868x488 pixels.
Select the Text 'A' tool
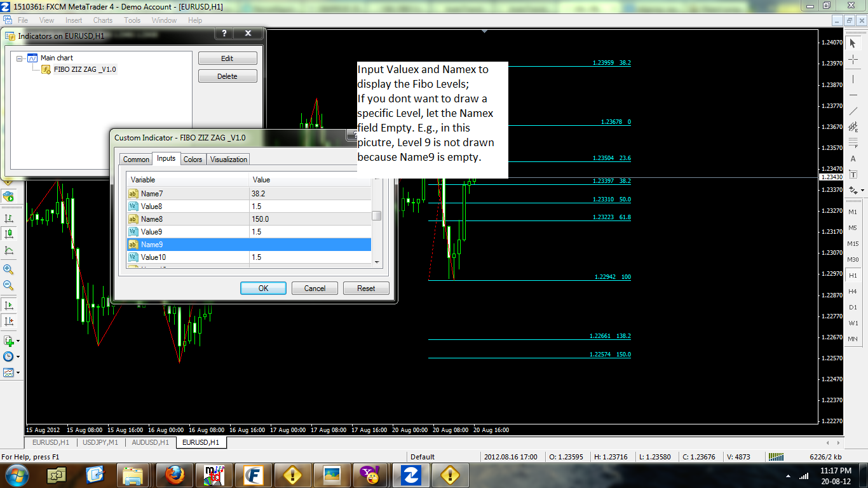[x=853, y=159]
